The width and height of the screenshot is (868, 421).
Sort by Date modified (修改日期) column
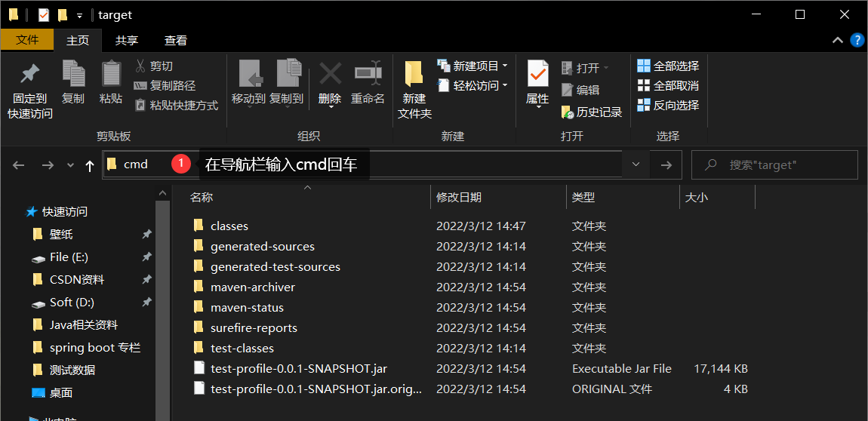point(458,198)
